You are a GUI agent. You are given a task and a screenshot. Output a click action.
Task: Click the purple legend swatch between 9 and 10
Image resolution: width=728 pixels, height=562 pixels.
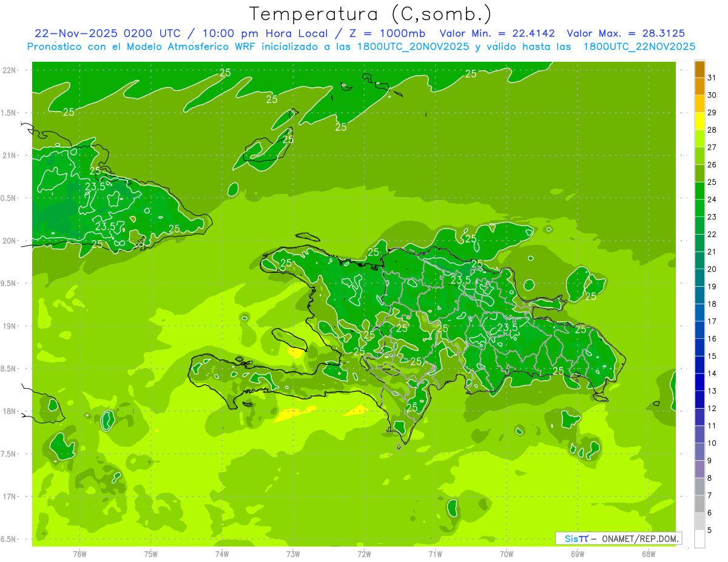point(699,452)
